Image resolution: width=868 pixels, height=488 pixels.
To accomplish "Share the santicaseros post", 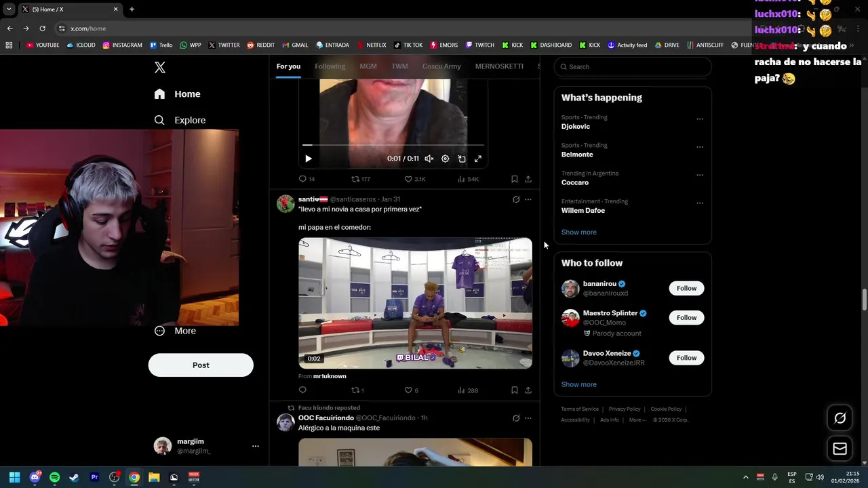I will click(528, 390).
